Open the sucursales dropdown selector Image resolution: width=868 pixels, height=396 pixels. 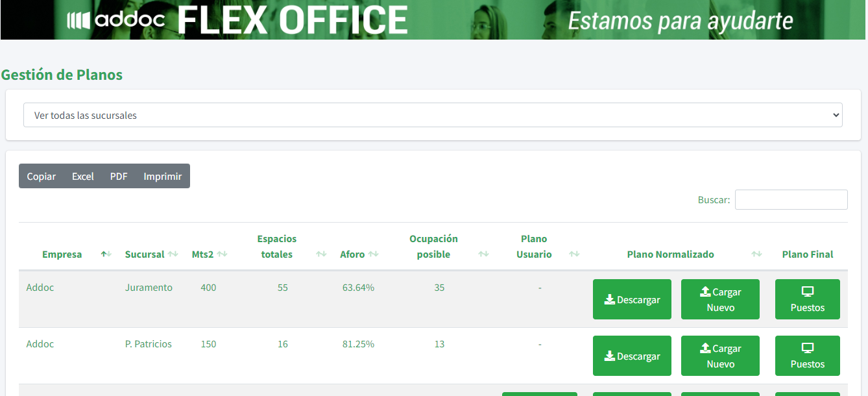(433, 115)
